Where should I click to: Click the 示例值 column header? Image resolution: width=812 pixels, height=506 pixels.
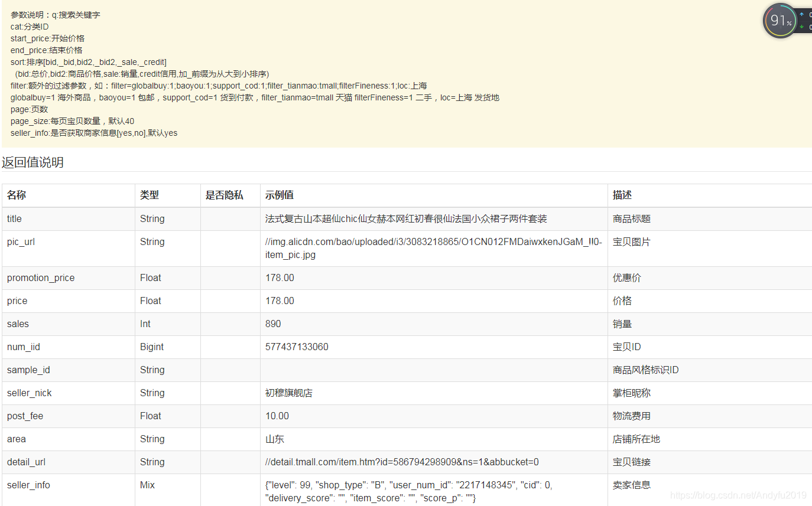point(280,195)
